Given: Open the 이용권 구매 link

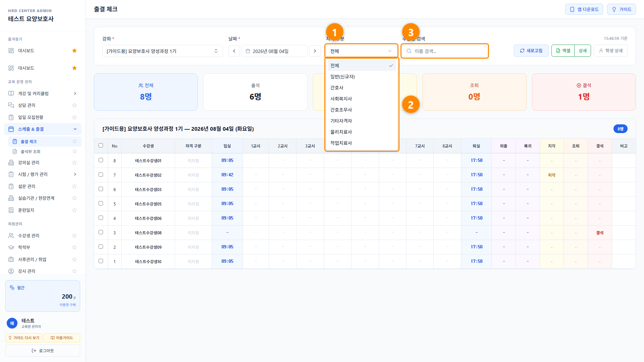Looking at the screenshot, I should (67, 305).
